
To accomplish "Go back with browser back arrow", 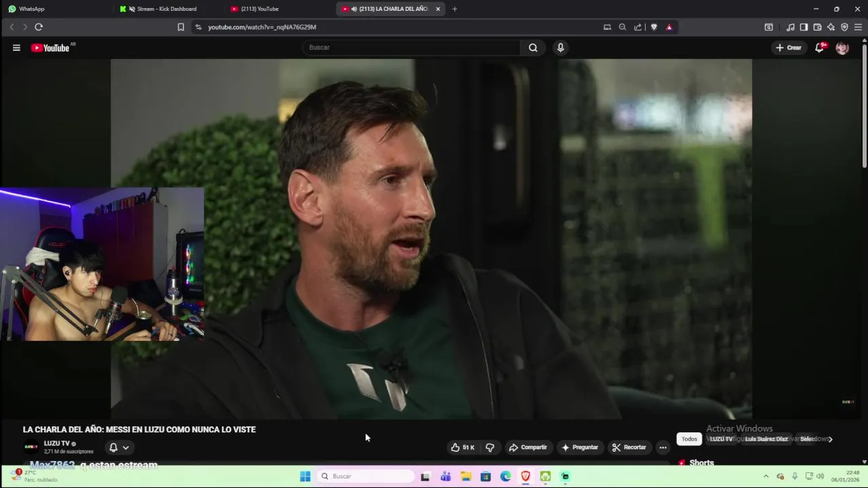I will coord(12,27).
